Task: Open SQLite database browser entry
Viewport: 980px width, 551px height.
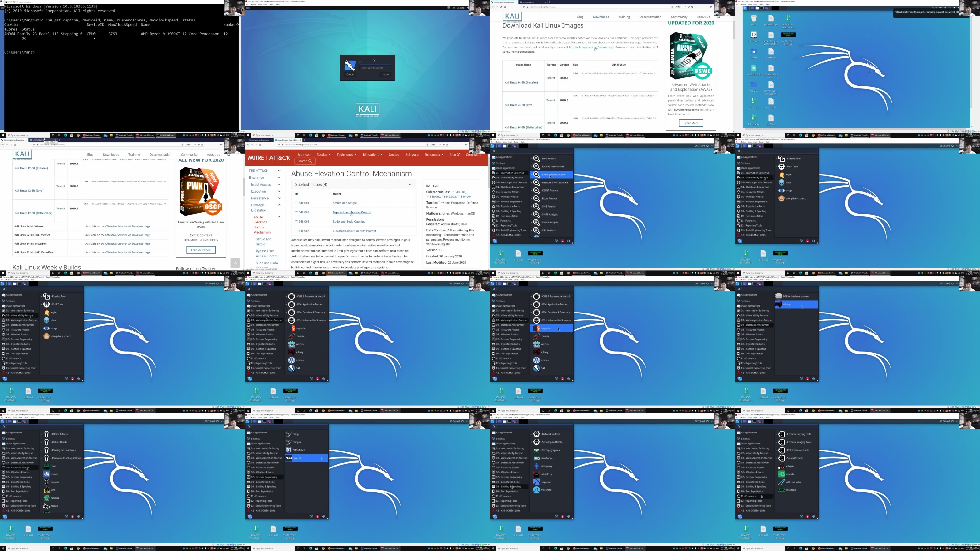Action: tap(796, 296)
